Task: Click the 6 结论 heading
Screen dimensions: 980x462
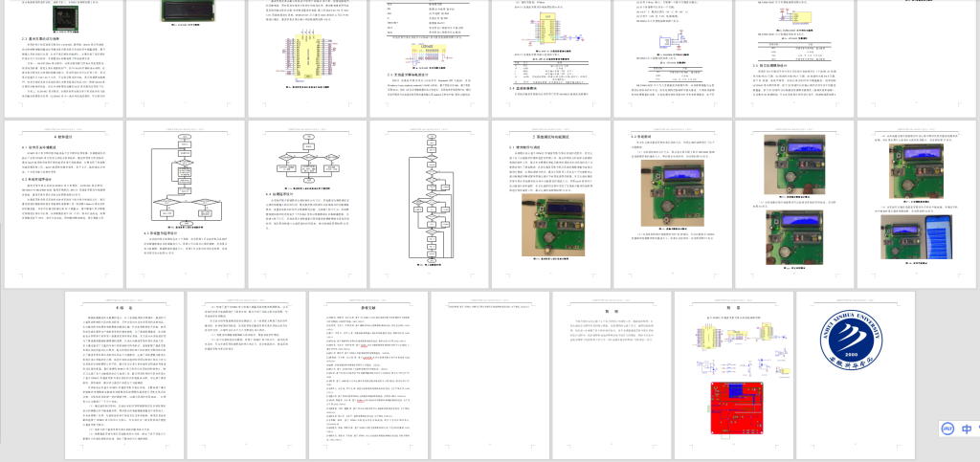Action: (124, 308)
